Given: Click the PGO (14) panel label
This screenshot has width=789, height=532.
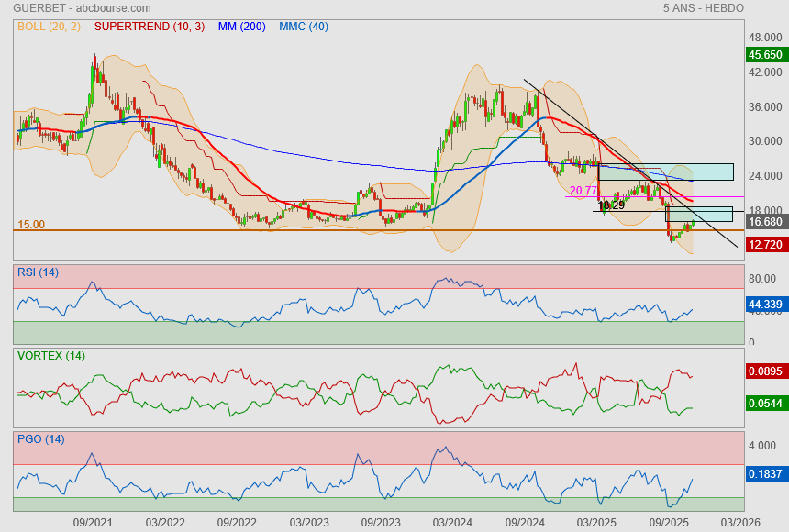Looking at the screenshot, I should (x=40, y=439).
